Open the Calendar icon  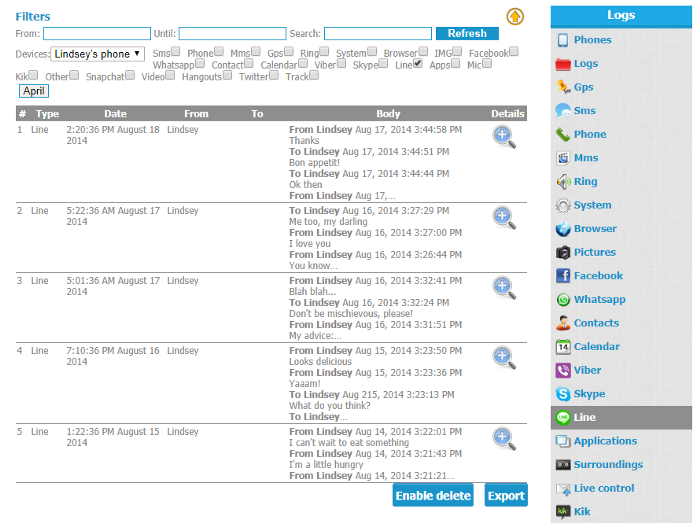563,347
